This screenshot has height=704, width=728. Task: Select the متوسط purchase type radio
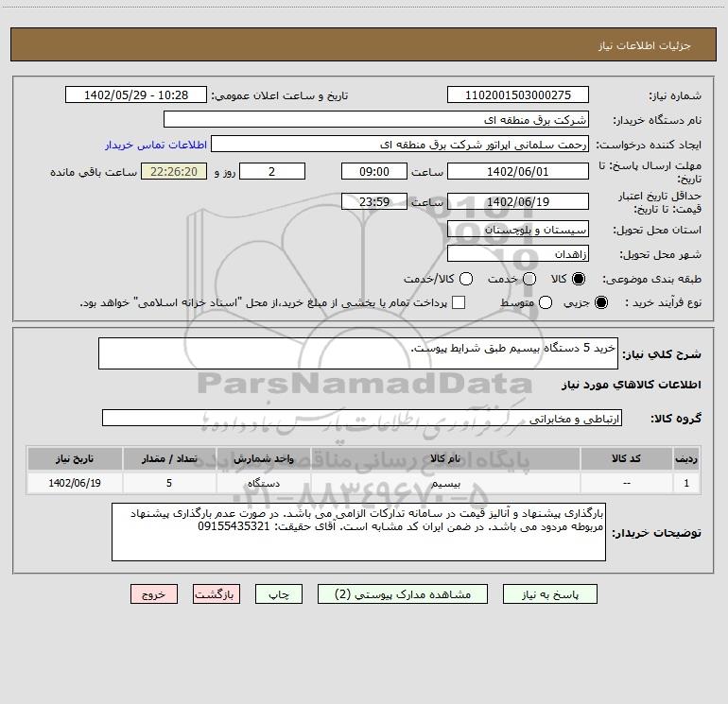[546, 302]
